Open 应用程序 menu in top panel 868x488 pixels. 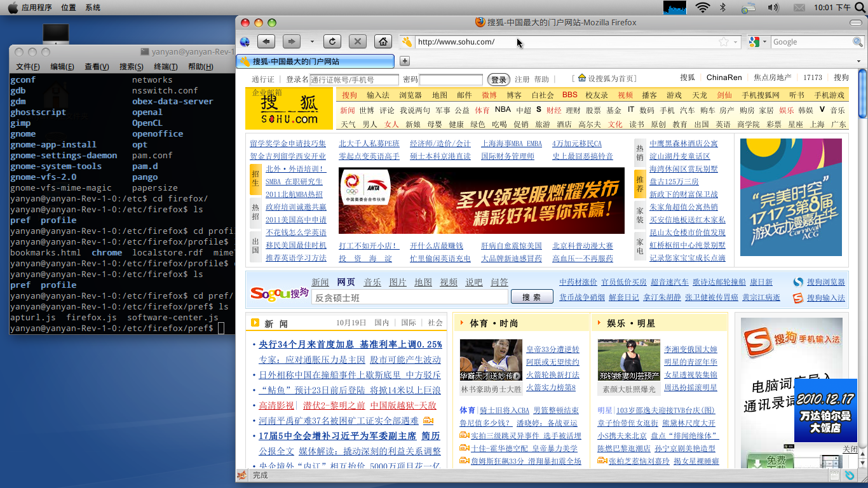[36, 8]
